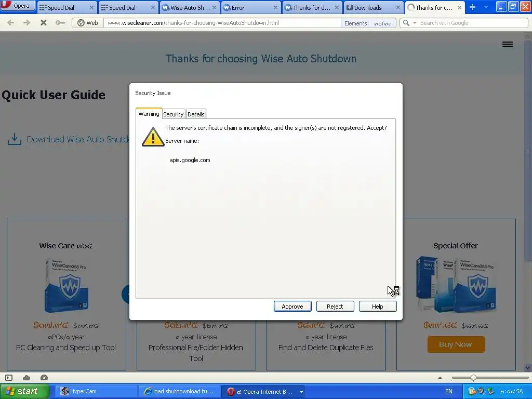The height and width of the screenshot is (399, 532).
Task: Switch to the Thanks for d... tab
Action: tap(312, 7)
